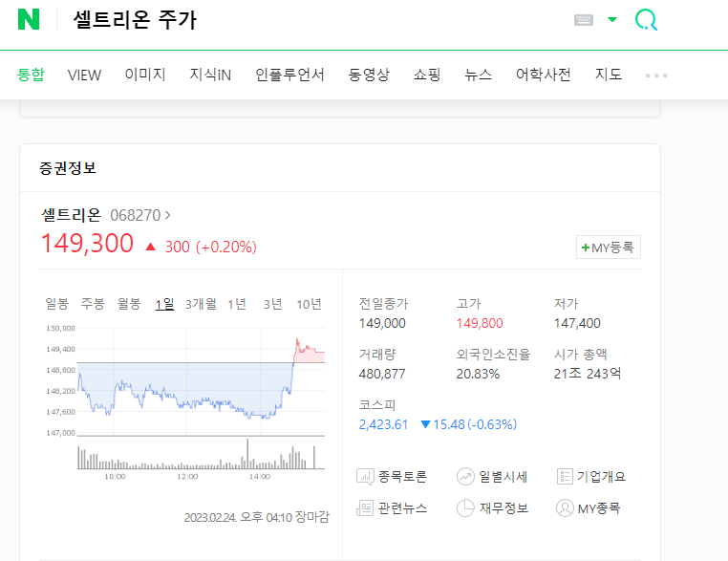Open the 종목토론 discussion link
The height and width of the screenshot is (561, 728).
click(x=402, y=477)
